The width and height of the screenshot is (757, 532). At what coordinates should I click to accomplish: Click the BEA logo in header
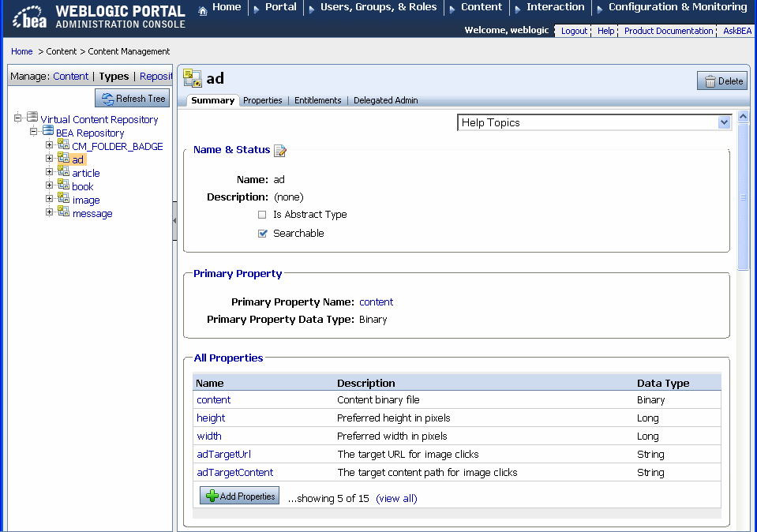click(29, 17)
